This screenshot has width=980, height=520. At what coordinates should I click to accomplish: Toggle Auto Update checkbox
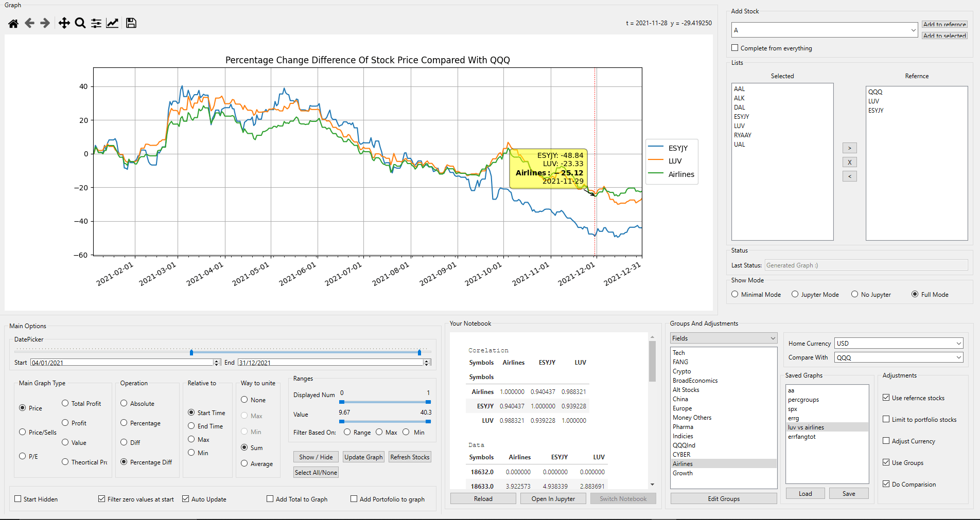coord(186,499)
